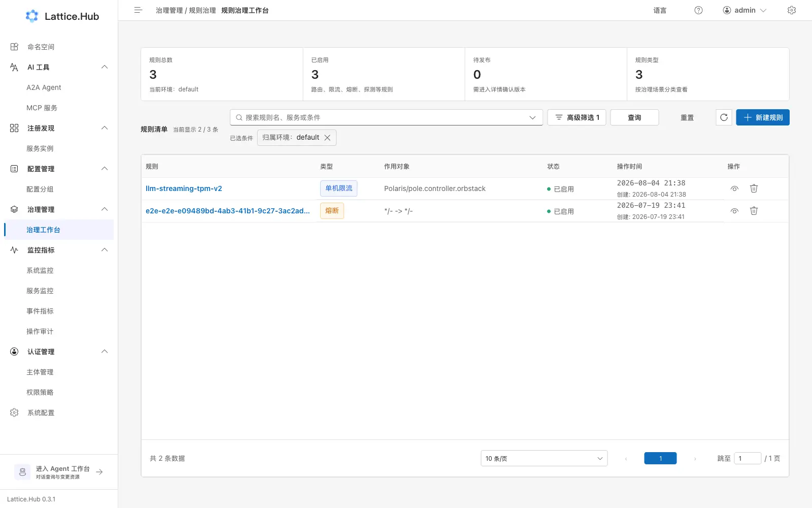Click the 熔断 type tag

(x=332, y=211)
